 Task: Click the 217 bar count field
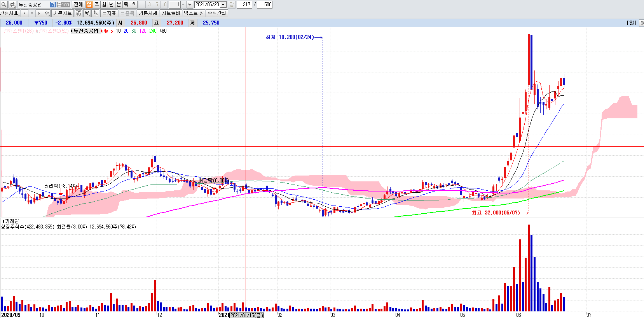point(244,5)
